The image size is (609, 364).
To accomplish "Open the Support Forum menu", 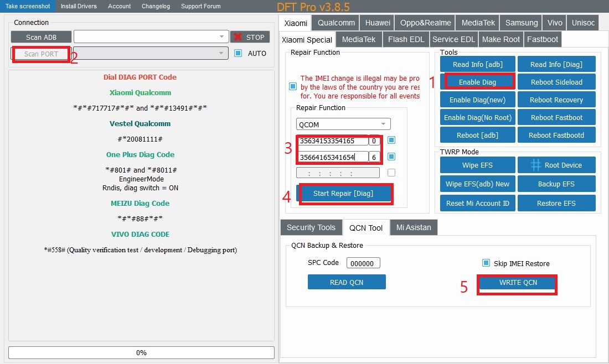I will click(x=201, y=6).
